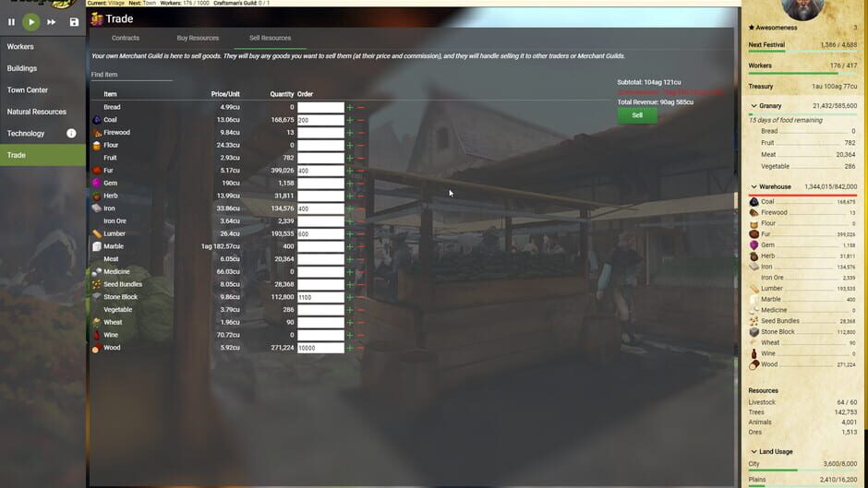Screen dimensions: 868x488
Task: Decrease Iron Ore order with the red minus
Action: click(x=361, y=221)
